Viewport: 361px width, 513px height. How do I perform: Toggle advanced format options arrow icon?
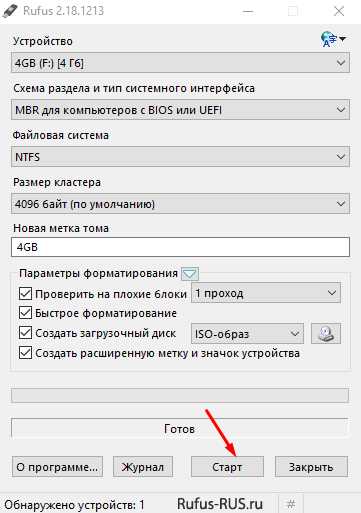190,274
